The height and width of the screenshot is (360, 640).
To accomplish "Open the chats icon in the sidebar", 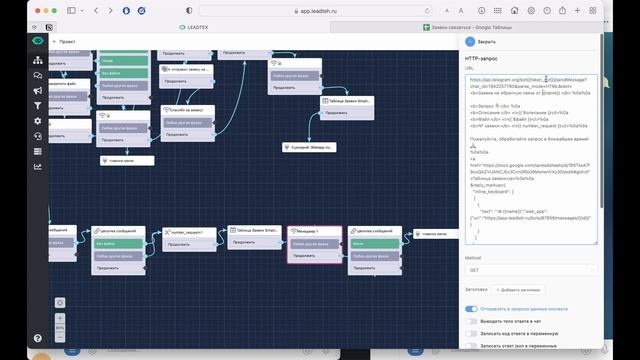I will tap(38, 76).
